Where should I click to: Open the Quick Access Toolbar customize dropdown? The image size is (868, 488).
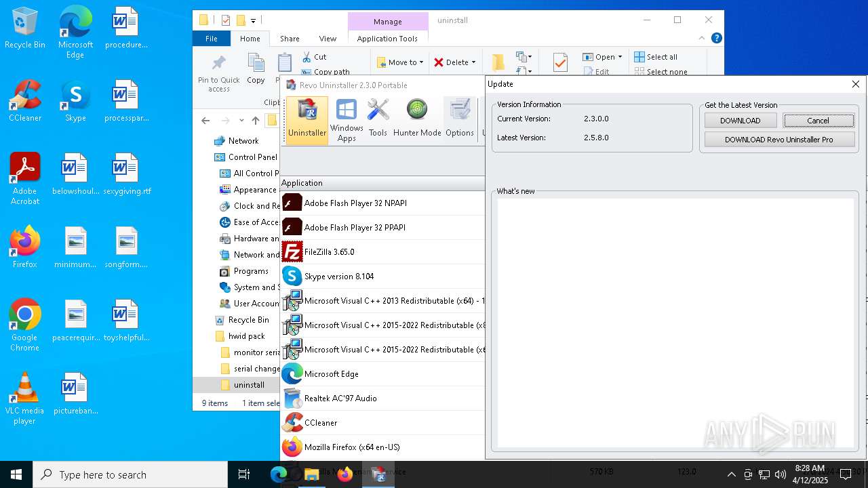tap(253, 20)
